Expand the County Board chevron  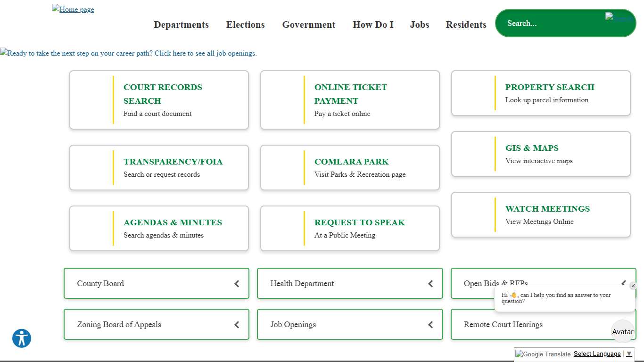coord(237,284)
